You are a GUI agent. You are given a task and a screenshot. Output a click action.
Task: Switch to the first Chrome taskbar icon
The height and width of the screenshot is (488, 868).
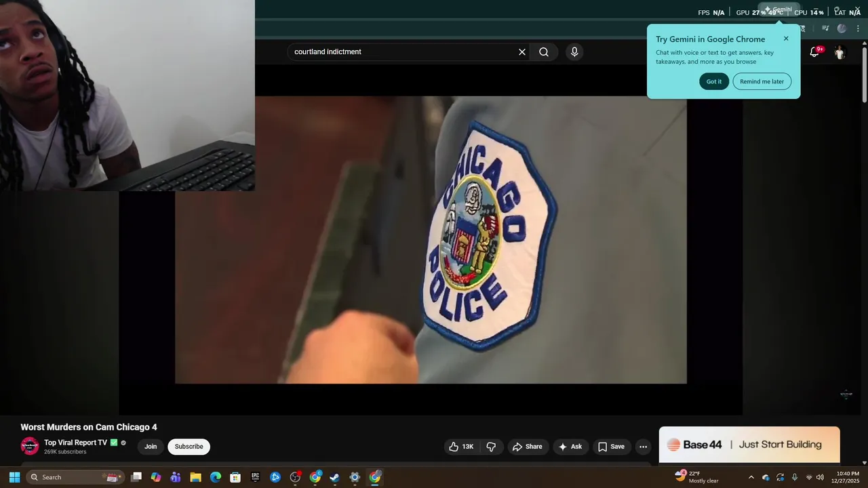coord(315,477)
